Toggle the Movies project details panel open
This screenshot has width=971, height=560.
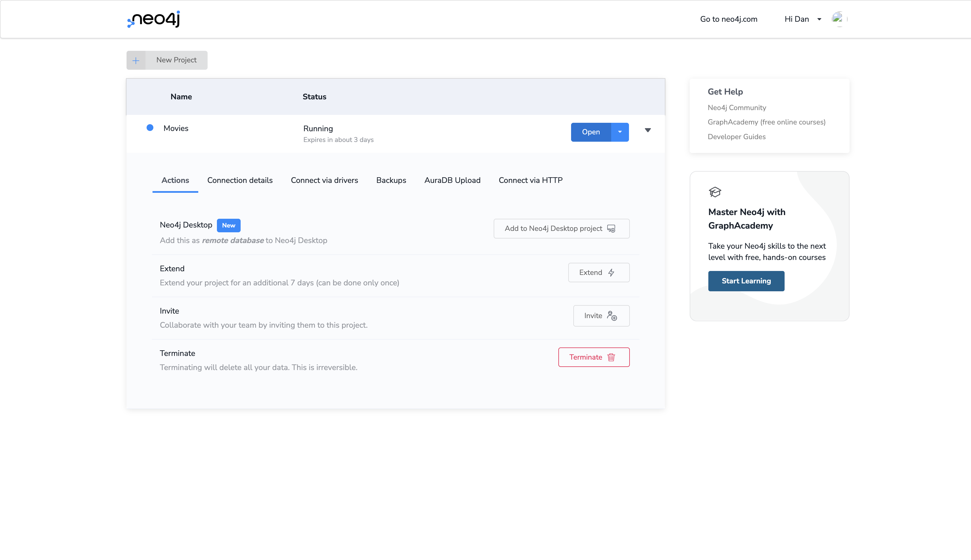pos(648,131)
